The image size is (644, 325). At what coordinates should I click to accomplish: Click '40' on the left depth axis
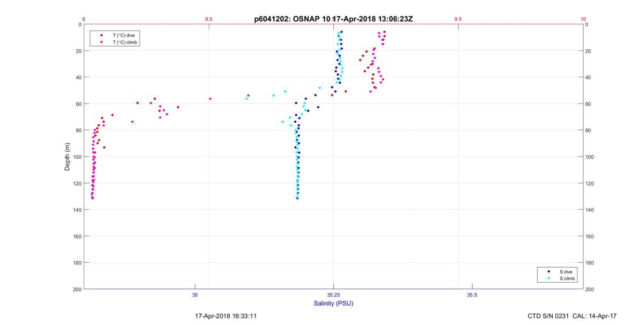78,77
